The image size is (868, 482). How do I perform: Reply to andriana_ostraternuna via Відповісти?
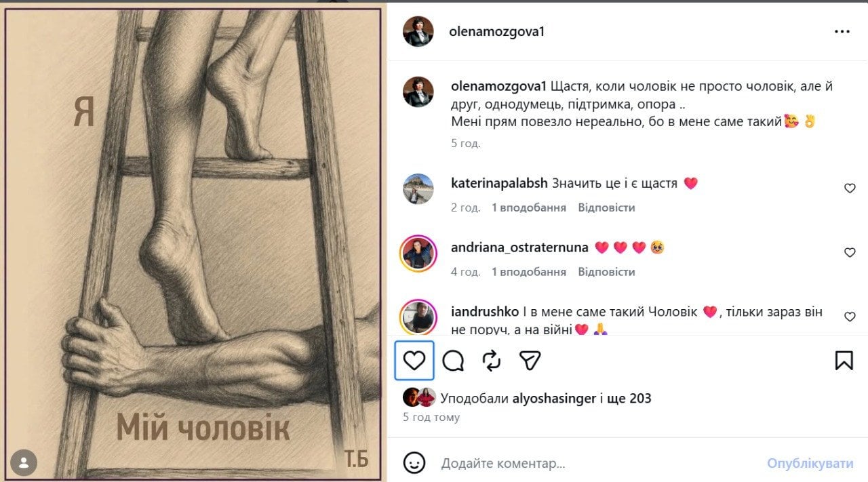pyautogui.click(x=606, y=272)
